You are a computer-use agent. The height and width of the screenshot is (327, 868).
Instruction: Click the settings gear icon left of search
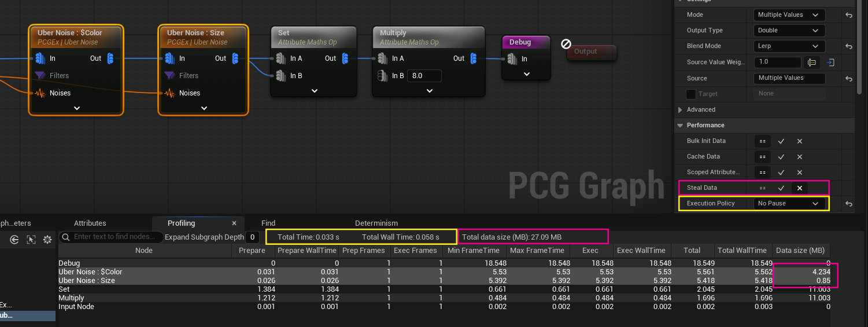tap(48, 239)
